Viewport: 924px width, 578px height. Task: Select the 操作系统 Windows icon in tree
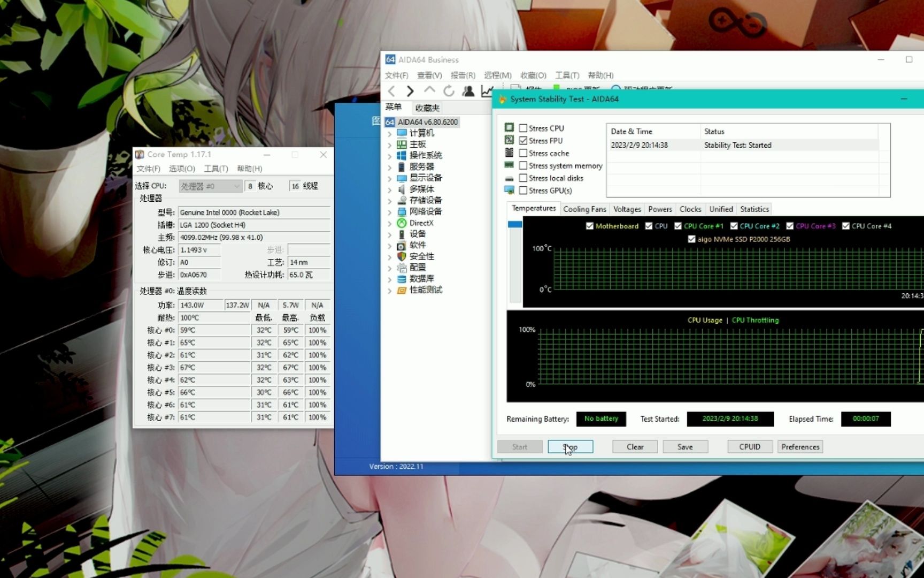coord(402,155)
